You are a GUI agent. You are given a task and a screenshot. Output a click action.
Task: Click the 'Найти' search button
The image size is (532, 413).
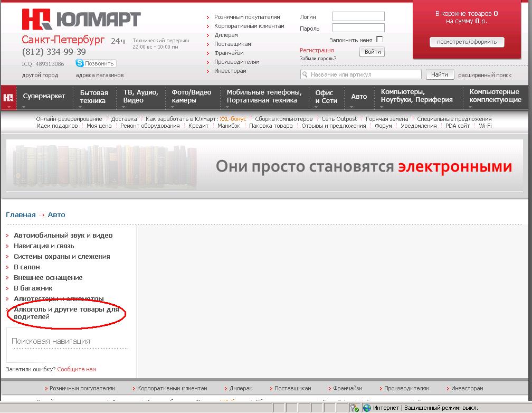click(439, 75)
